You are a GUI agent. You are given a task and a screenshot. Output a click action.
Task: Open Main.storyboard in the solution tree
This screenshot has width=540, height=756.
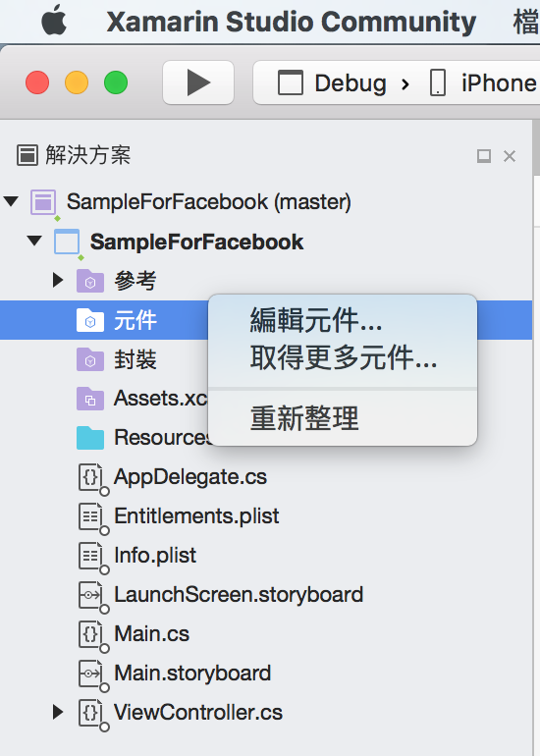pos(192,674)
